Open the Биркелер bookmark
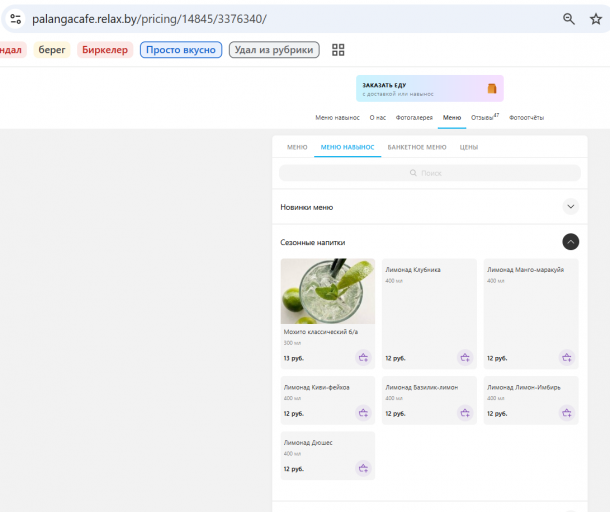Viewport: 610px width, 512px height. click(x=105, y=50)
